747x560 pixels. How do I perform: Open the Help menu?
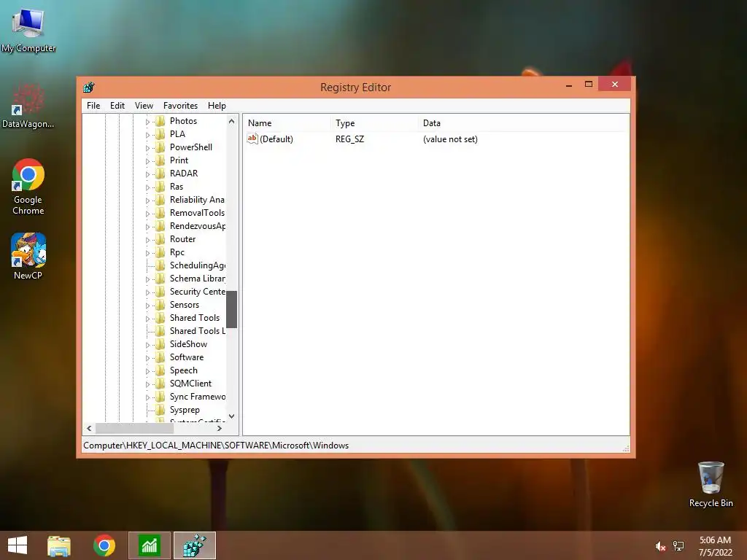pos(217,106)
